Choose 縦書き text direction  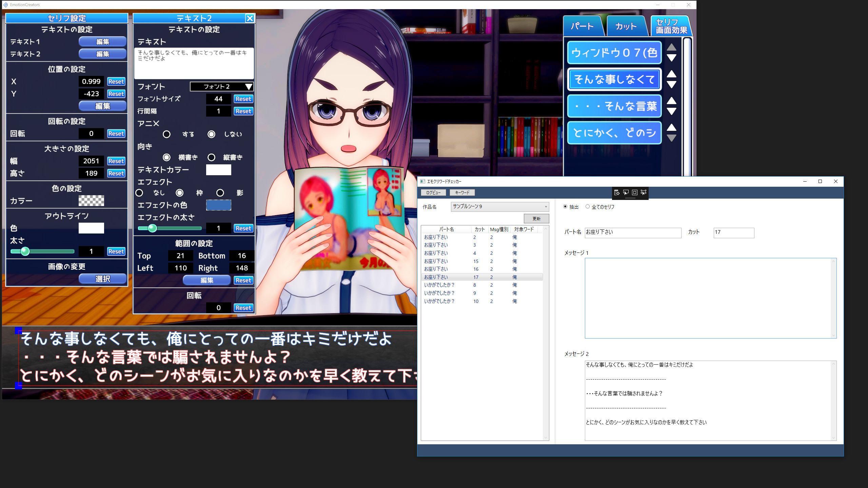[212, 157]
